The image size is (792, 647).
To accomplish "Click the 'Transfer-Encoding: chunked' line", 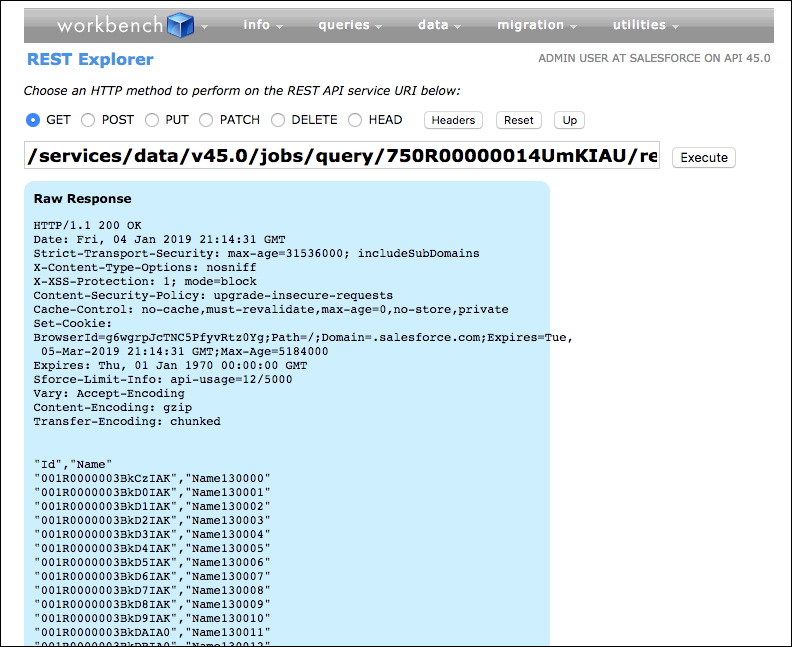I will tap(127, 421).
